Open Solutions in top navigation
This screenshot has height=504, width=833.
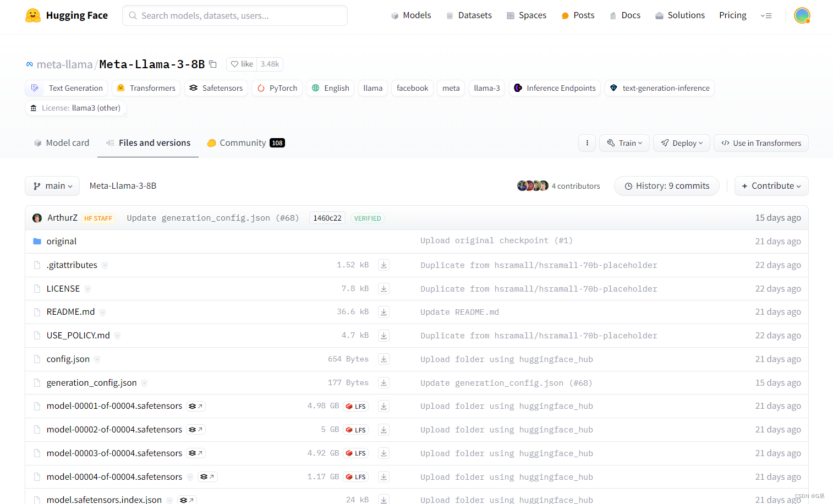(x=680, y=15)
